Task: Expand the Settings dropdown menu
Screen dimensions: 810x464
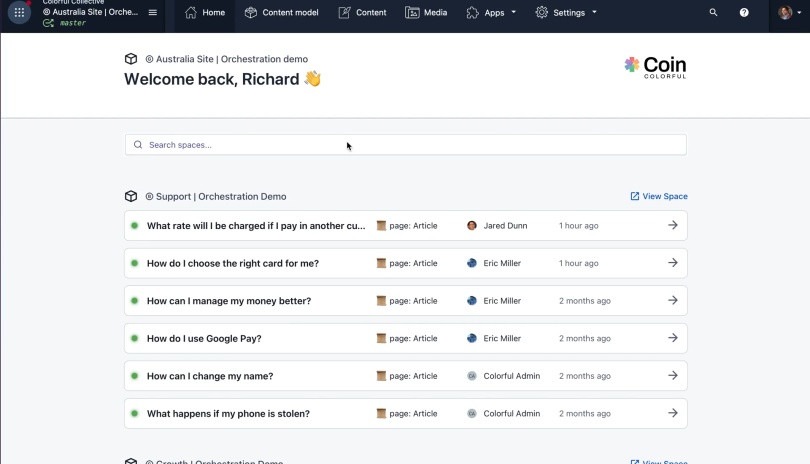Action: pos(566,12)
